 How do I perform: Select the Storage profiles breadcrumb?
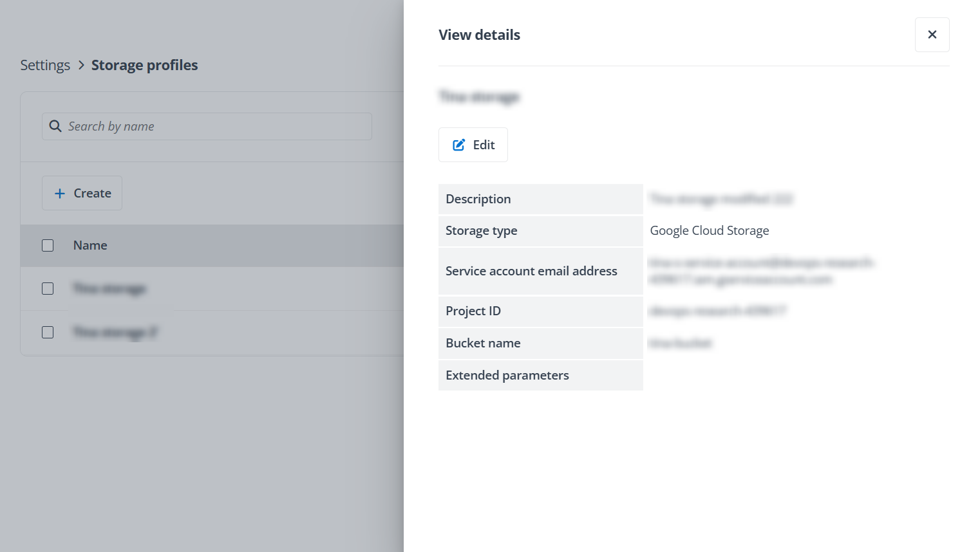coord(144,65)
